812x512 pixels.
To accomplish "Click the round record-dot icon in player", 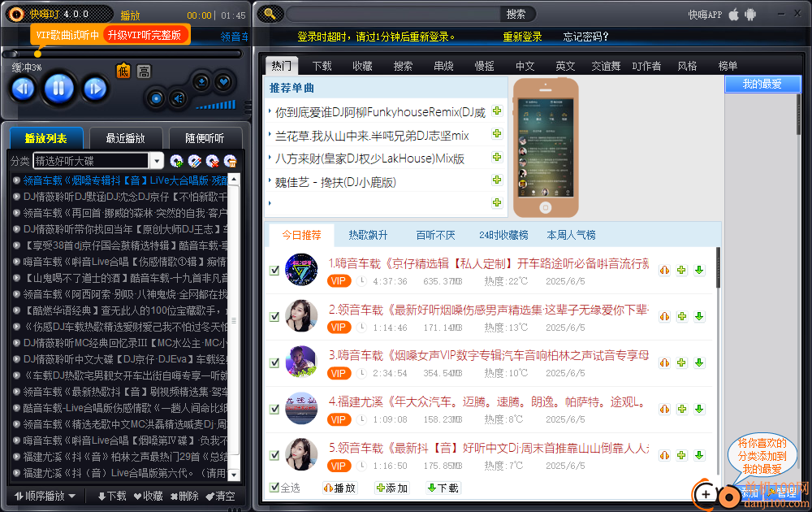I will (157, 98).
